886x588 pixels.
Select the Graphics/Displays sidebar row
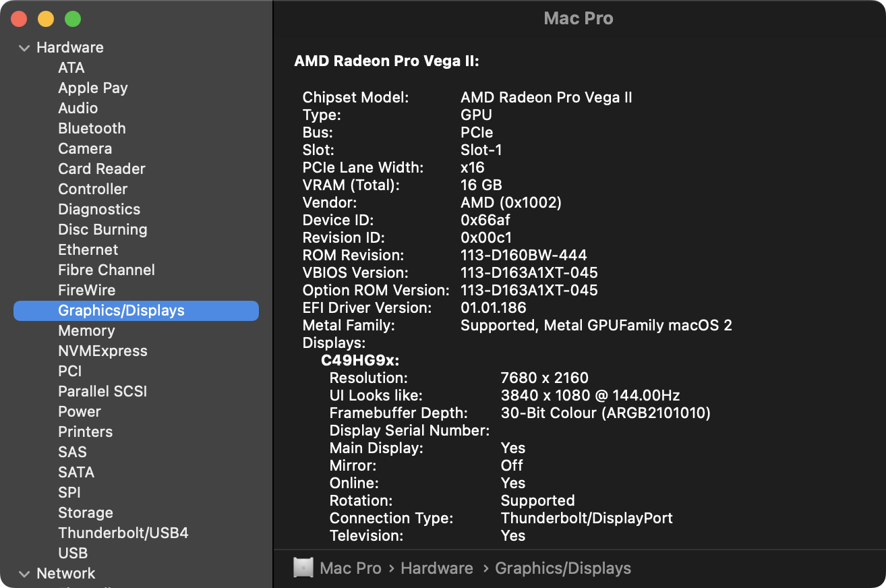(136, 310)
